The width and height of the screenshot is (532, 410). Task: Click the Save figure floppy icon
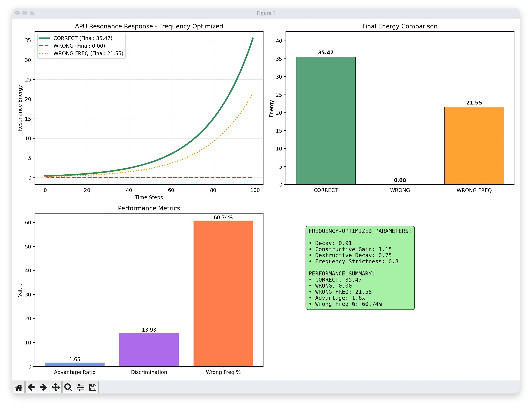[x=93, y=387]
